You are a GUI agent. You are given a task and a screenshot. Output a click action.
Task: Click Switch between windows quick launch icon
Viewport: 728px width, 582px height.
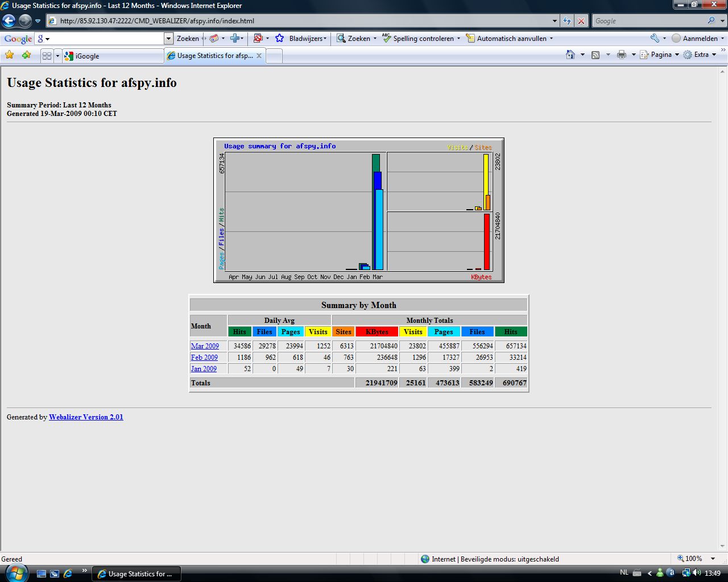(x=55, y=573)
